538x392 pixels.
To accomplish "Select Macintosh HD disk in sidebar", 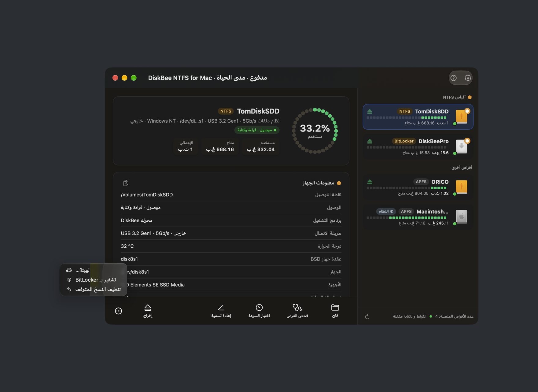I will pyautogui.click(x=418, y=217).
